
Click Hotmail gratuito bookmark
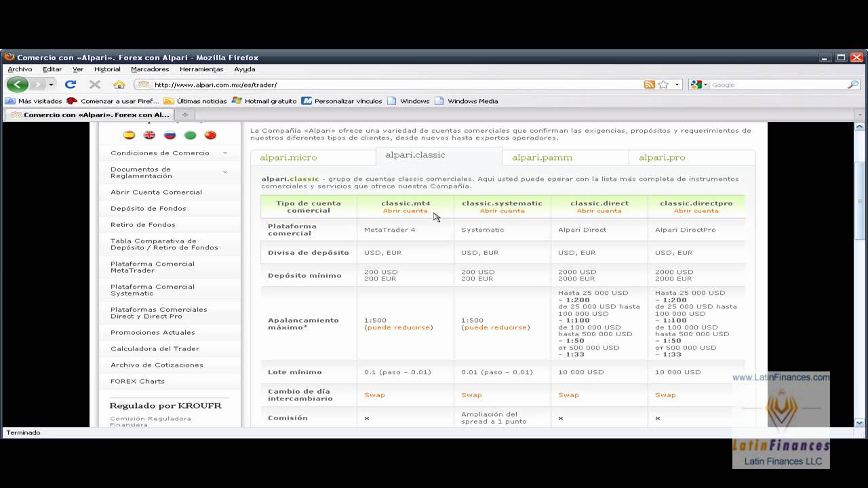(x=264, y=101)
